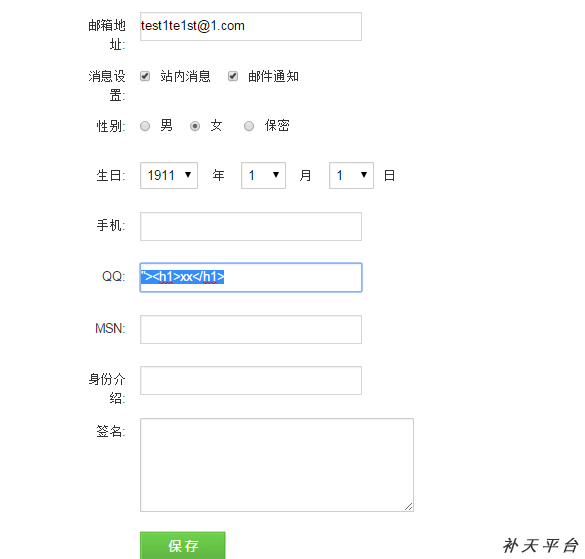Click the 签名 textarea resize handle
This screenshot has height=559, width=585.
(409, 507)
